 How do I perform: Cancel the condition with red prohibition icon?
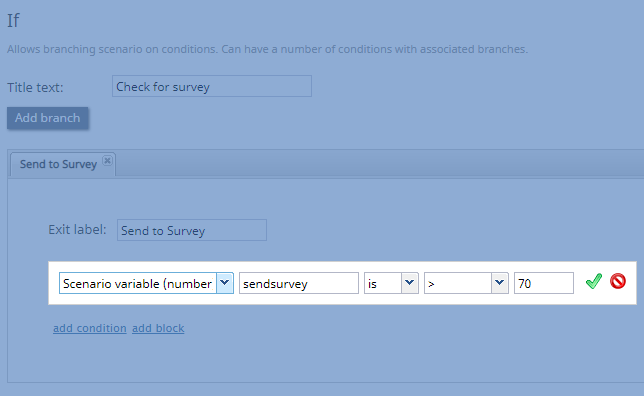618,281
